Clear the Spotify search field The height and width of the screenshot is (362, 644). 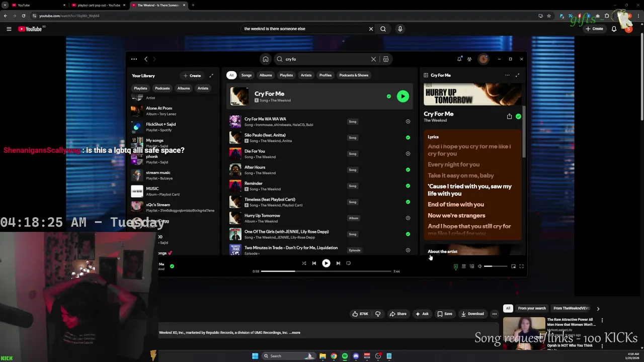click(373, 59)
